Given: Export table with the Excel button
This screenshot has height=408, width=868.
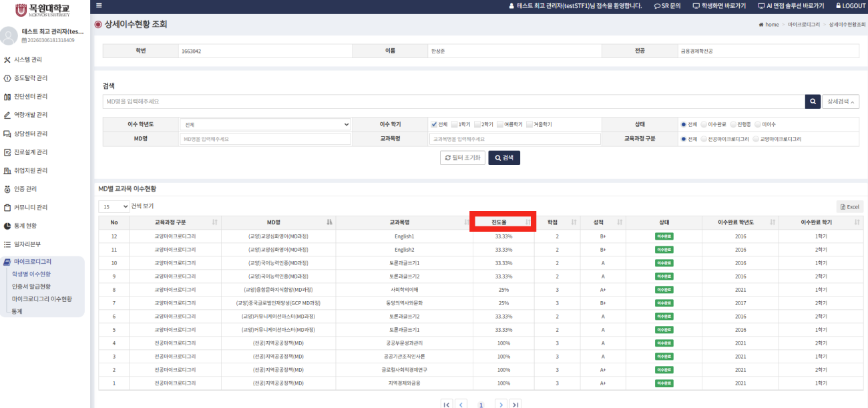Looking at the screenshot, I should (x=849, y=207).
